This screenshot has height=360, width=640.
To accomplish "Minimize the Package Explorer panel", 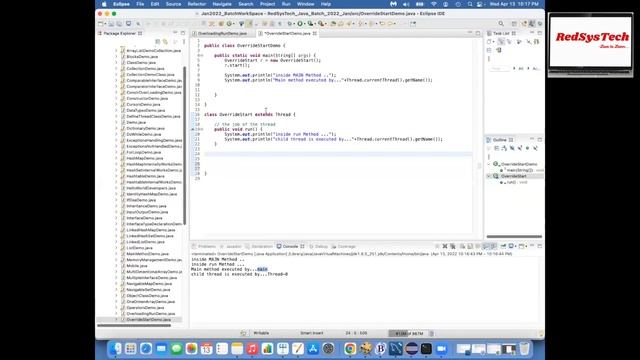I will 175,33.
